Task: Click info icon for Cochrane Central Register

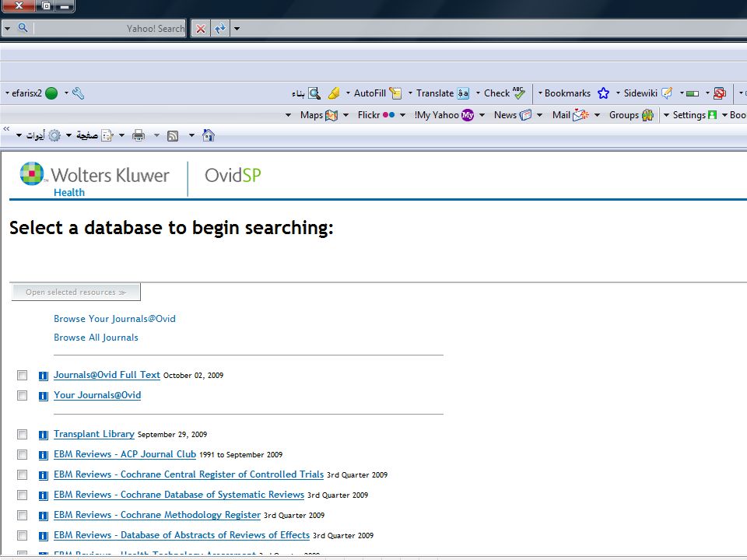Action: (44, 475)
